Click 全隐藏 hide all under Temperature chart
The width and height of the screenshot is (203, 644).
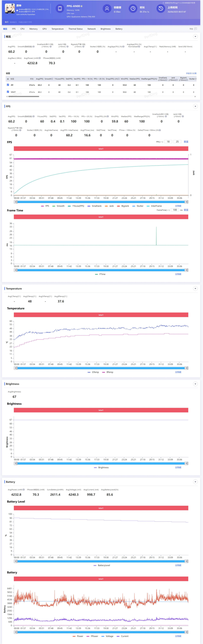coord(178,372)
